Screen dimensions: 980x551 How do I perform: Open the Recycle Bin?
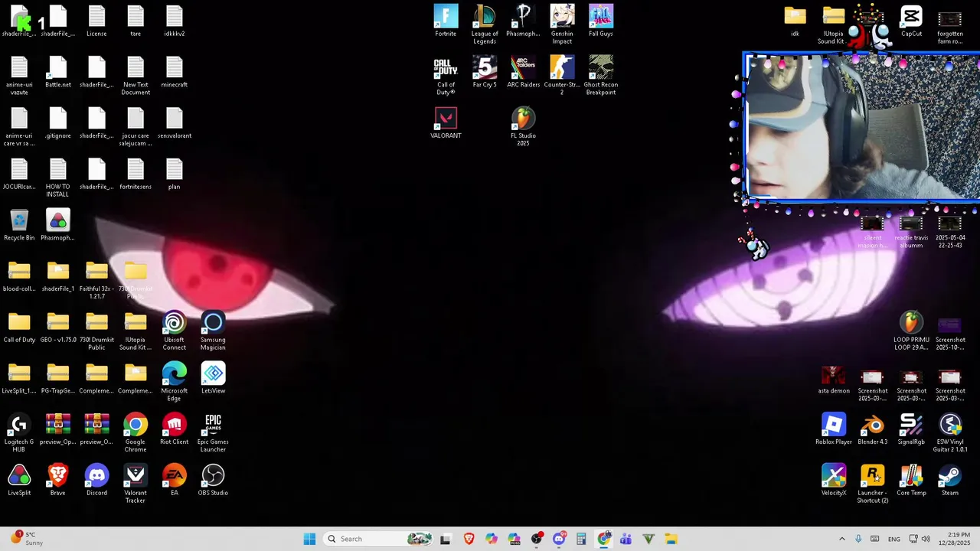(x=19, y=225)
